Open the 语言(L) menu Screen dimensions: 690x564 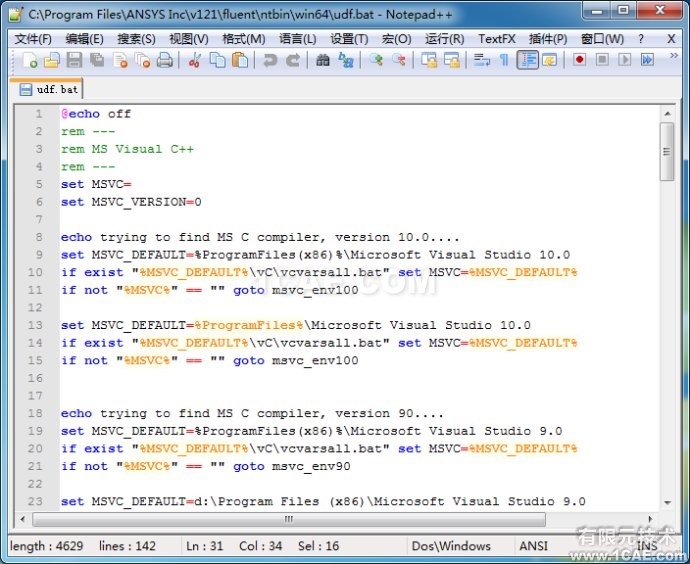click(297, 39)
